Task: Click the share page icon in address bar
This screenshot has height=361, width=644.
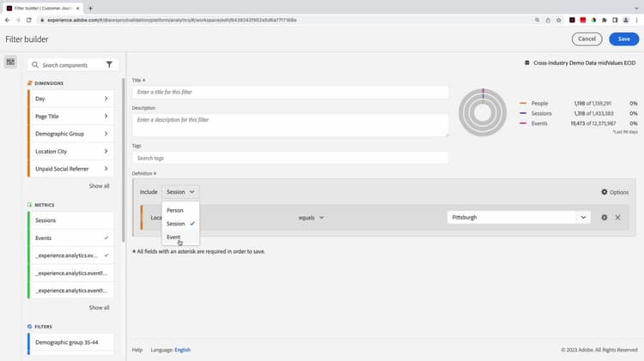Action: [x=548, y=20]
